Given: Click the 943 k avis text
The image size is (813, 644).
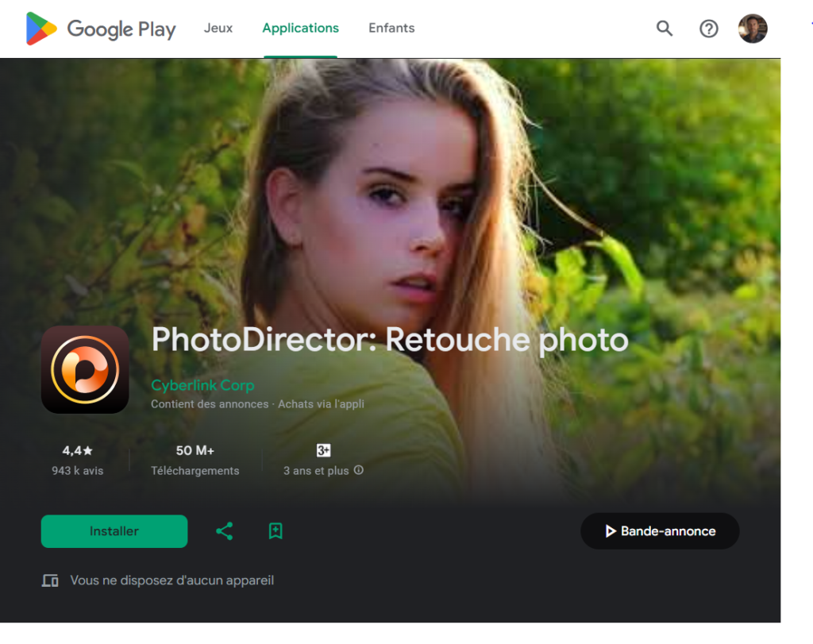Looking at the screenshot, I should 77,471.
